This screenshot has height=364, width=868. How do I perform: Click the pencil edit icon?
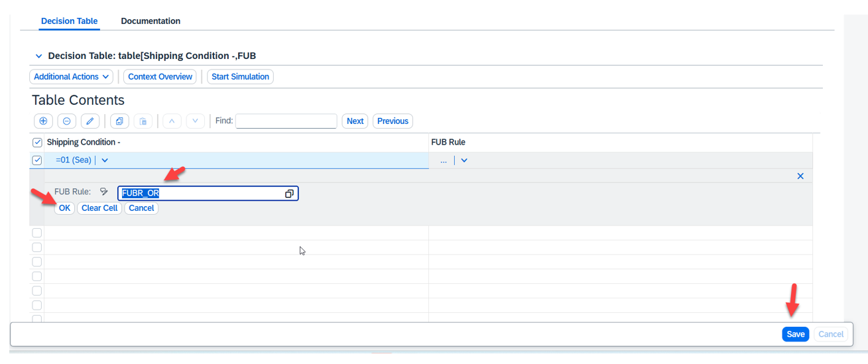point(90,121)
